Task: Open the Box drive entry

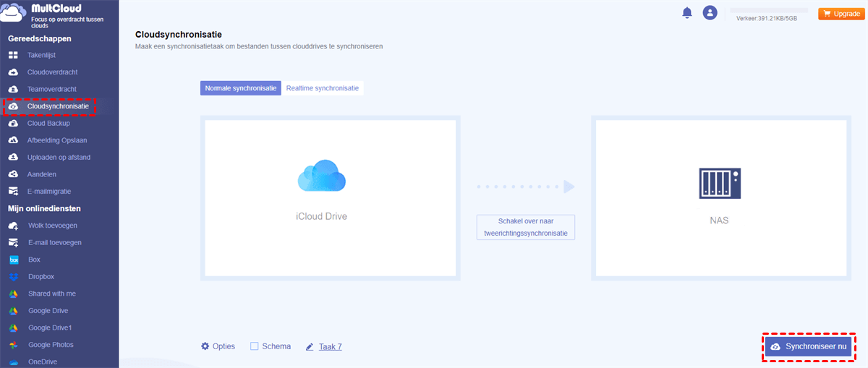Action: (x=35, y=260)
